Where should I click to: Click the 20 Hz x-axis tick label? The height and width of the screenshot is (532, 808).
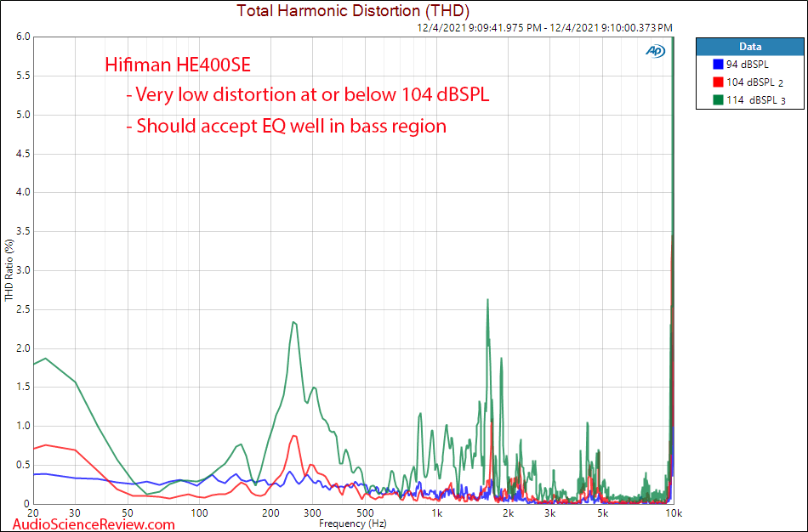[x=33, y=513]
